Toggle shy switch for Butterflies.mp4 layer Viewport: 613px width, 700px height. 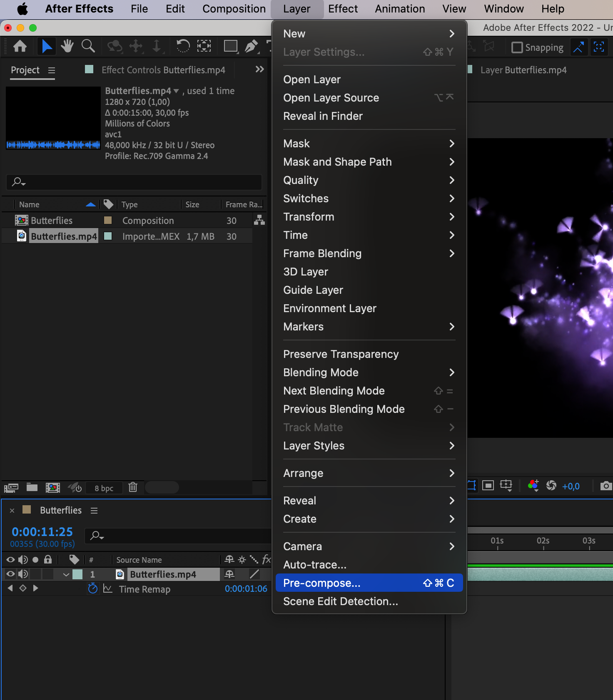(x=229, y=574)
